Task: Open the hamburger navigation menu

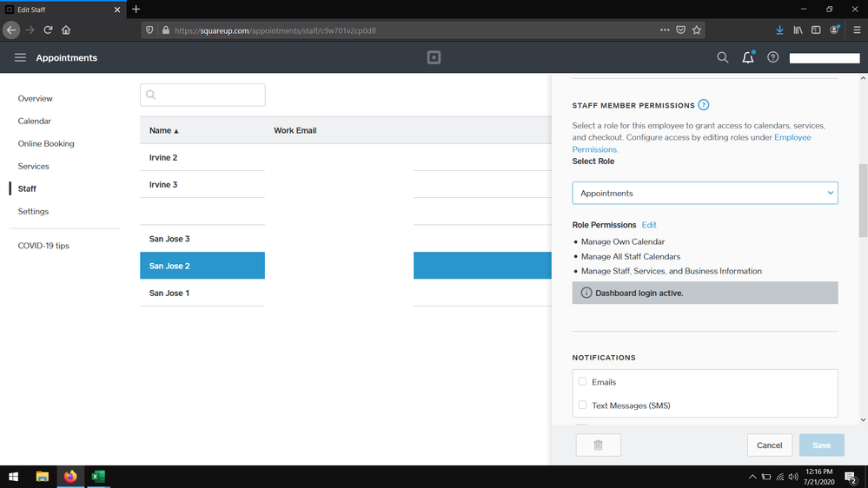Action: point(20,58)
